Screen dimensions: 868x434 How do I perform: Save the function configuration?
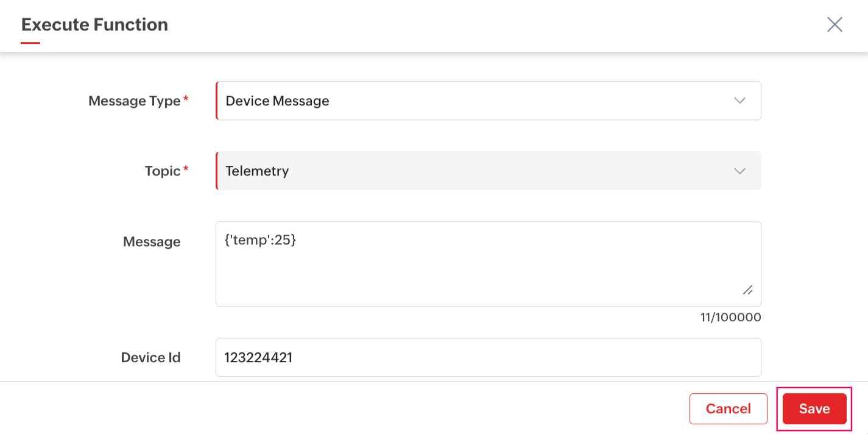814,408
